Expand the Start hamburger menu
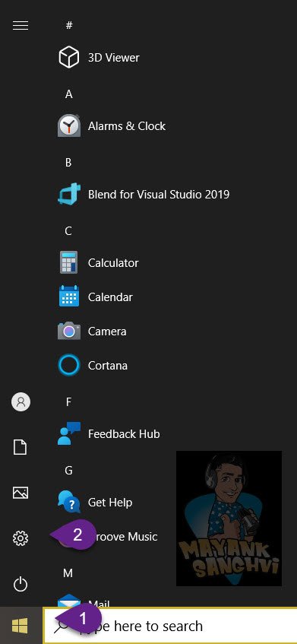The image size is (297, 644). click(x=21, y=25)
